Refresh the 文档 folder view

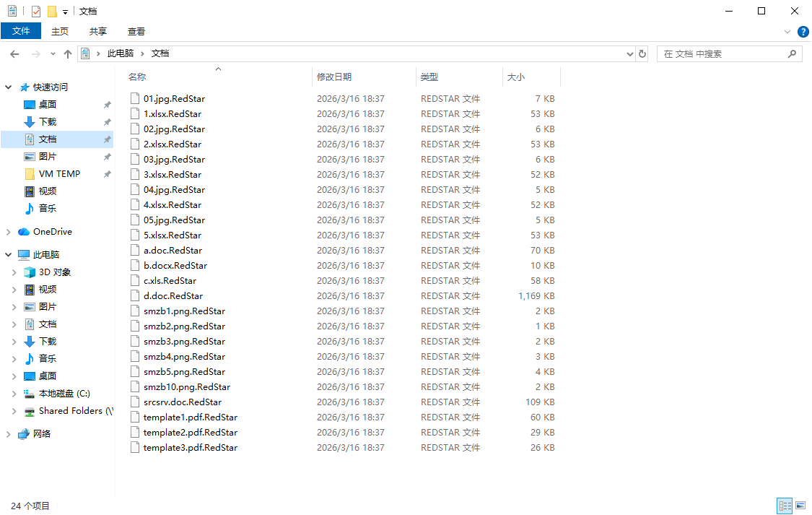[x=642, y=54]
